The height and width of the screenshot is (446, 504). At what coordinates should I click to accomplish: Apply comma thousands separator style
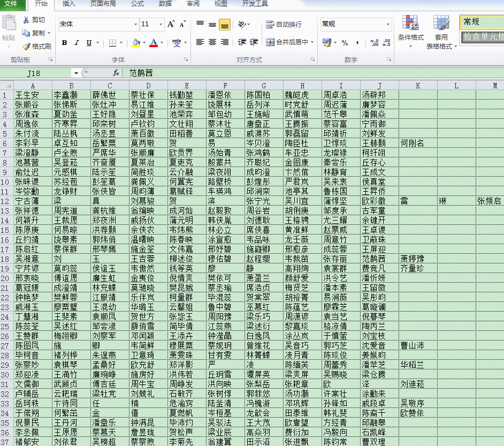point(357,42)
